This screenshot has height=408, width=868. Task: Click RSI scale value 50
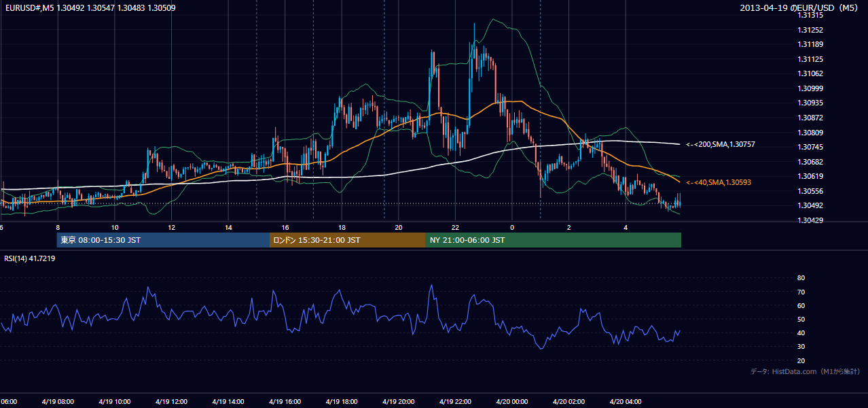click(x=801, y=319)
